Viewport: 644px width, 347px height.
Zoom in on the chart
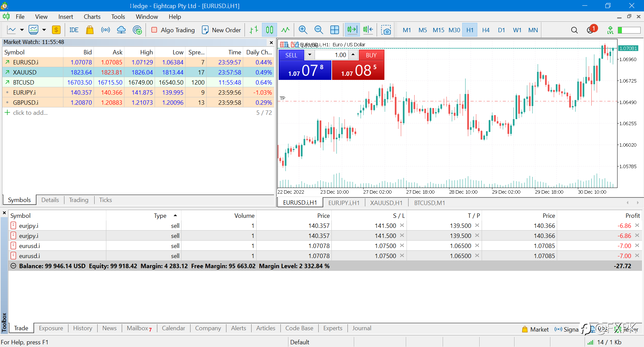303,30
